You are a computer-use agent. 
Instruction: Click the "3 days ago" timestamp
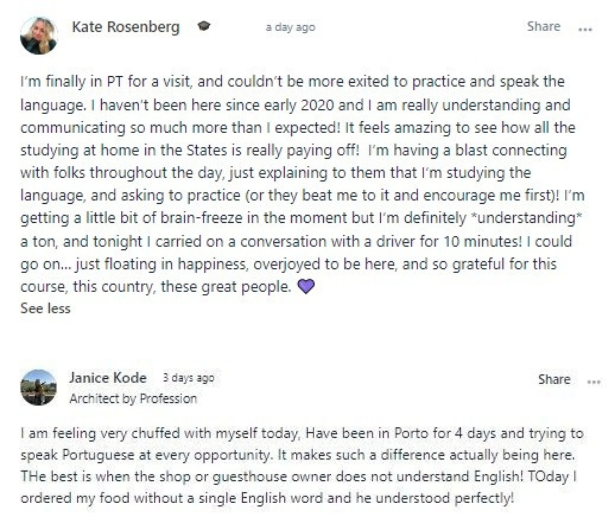pos(188,379)
